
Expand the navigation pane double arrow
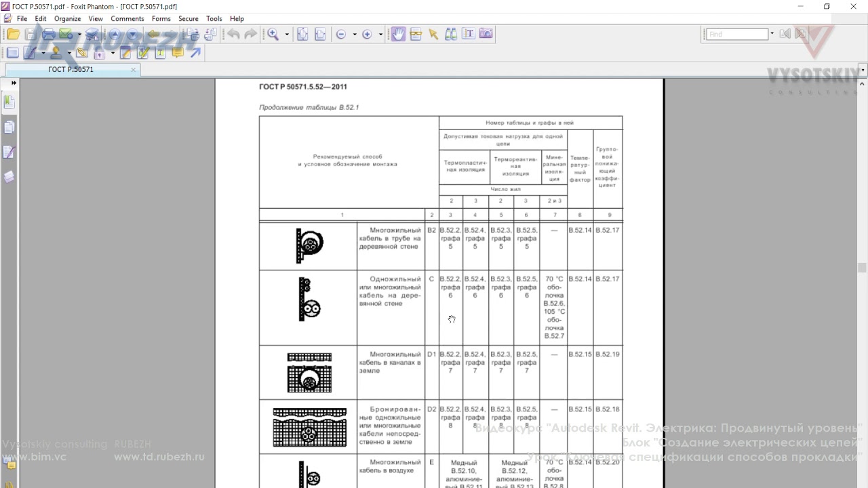coord(14,83)
